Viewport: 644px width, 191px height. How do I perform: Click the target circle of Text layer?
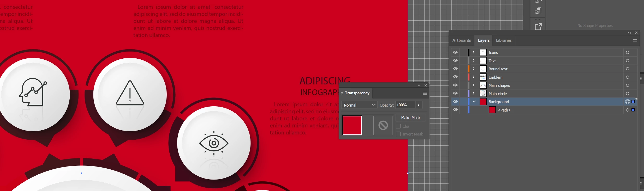627,61
